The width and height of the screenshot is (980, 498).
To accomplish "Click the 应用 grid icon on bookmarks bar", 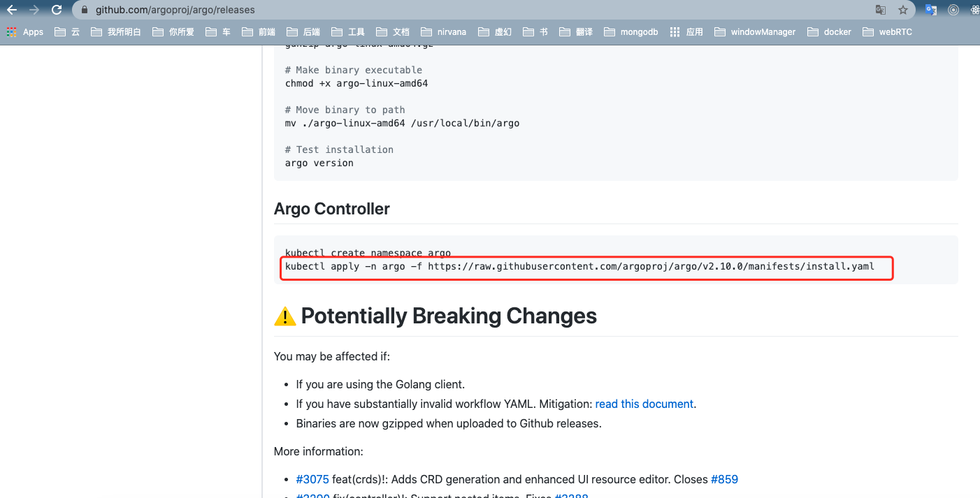I will [675, 31].
